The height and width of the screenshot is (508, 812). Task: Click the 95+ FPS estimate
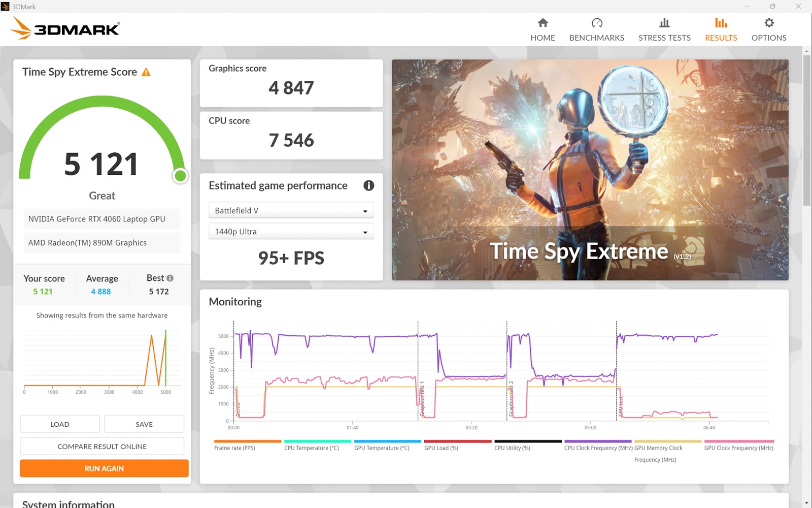tap(291, 258)
